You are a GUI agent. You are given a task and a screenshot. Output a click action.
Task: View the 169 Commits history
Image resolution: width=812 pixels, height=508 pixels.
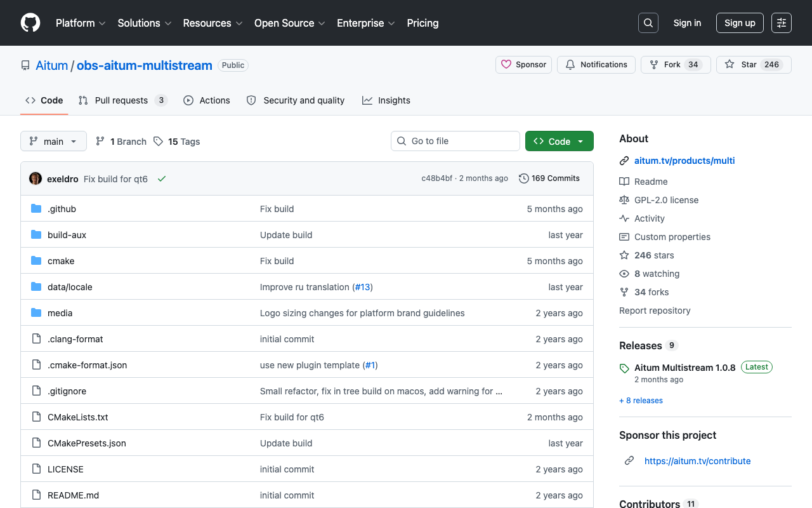pyautogui.click(x=549, y=178)
